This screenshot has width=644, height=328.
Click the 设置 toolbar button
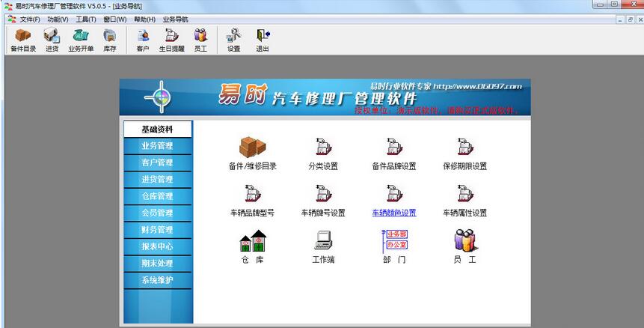pyautogui.click(x=233, y=40)
